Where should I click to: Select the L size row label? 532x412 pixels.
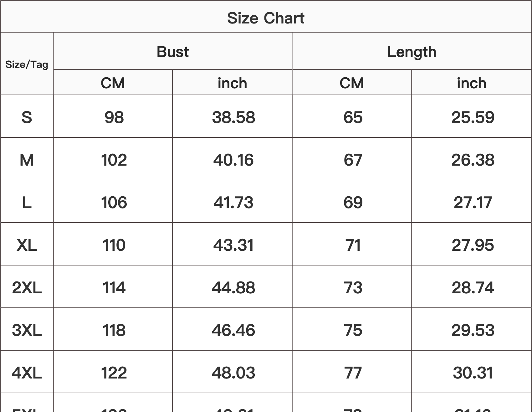click(x=27, y=202)
